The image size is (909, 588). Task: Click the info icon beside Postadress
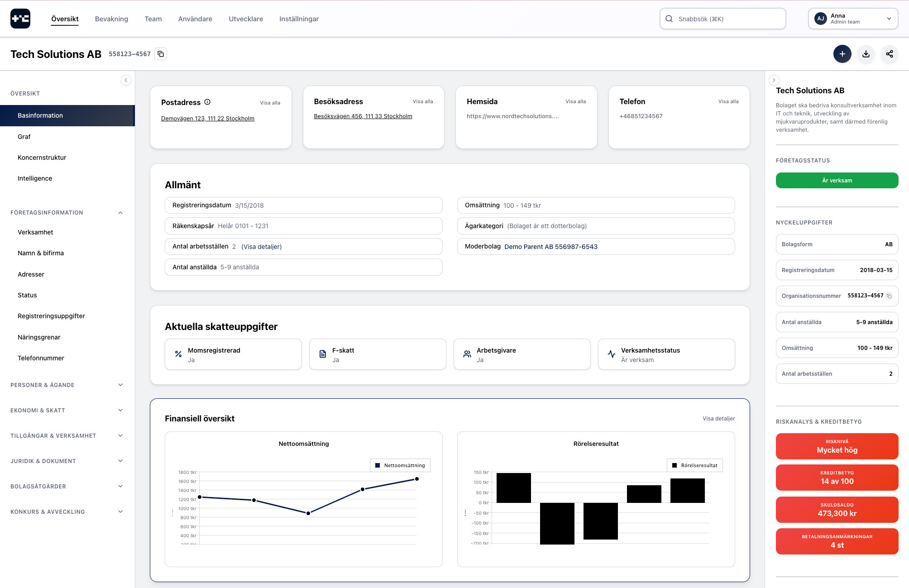coord(207,102)
